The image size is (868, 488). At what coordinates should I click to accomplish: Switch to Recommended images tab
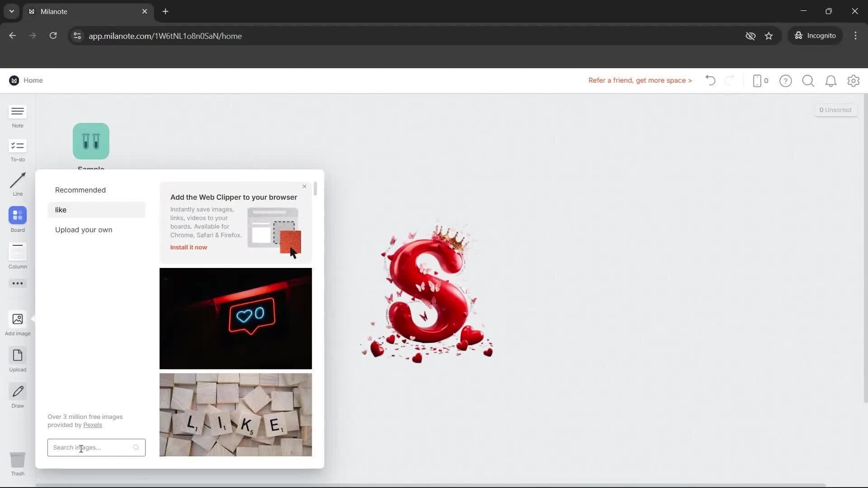[80, 190]
